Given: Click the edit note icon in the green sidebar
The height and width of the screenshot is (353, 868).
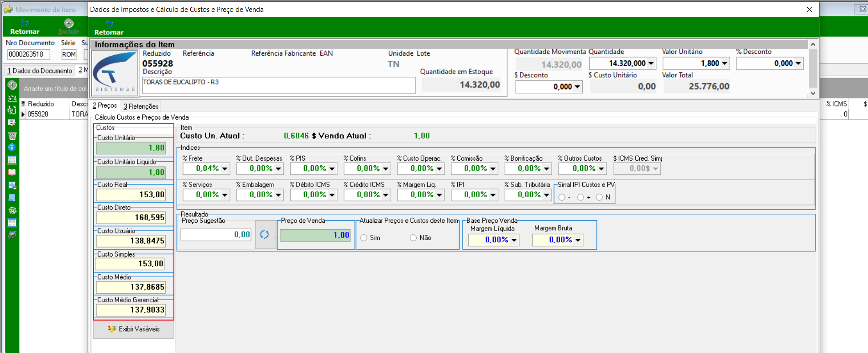Looking at the screenshot, I should coord(12,122).
